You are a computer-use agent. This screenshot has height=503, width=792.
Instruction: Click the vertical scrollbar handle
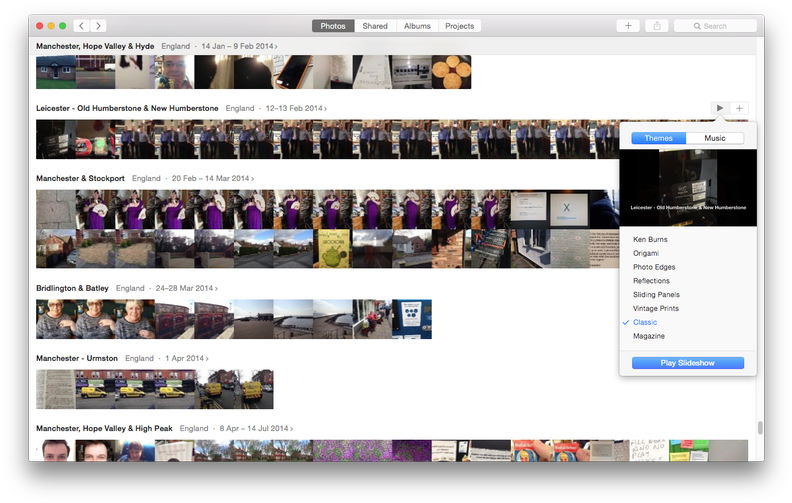[760, 428]
